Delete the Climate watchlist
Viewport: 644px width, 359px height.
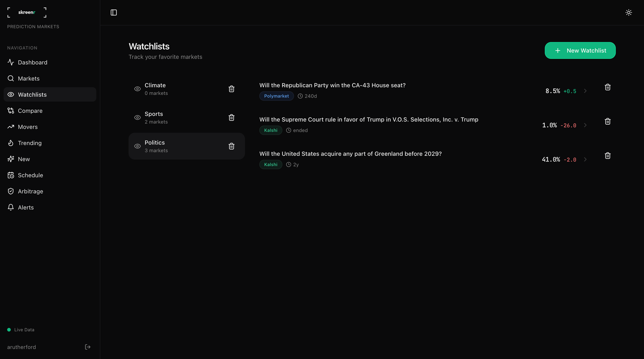231,89
